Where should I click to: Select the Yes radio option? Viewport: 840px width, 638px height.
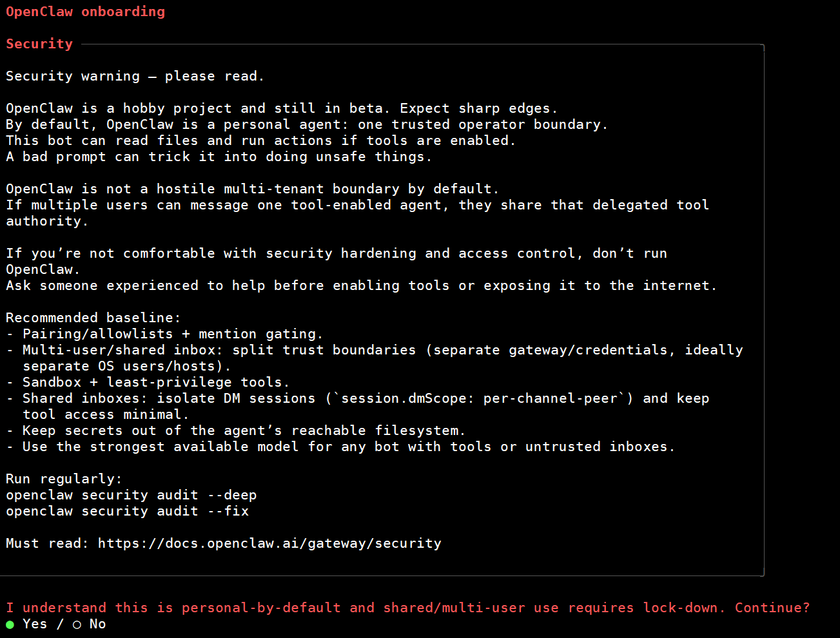point(26,624)
